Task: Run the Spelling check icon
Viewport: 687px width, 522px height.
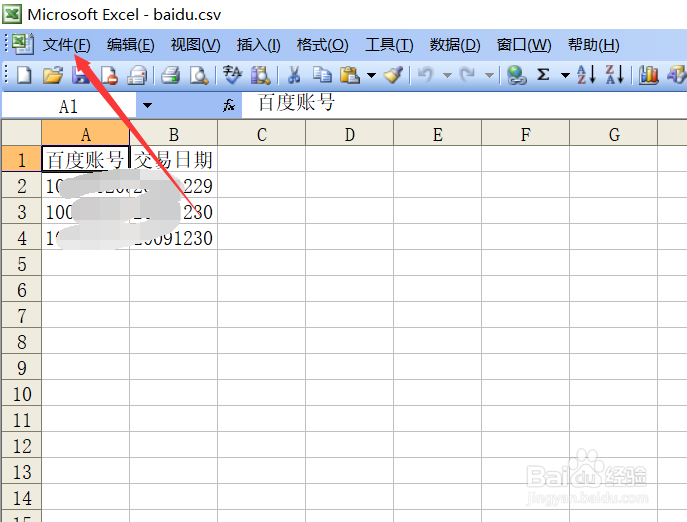Action: tap(232, 75)
